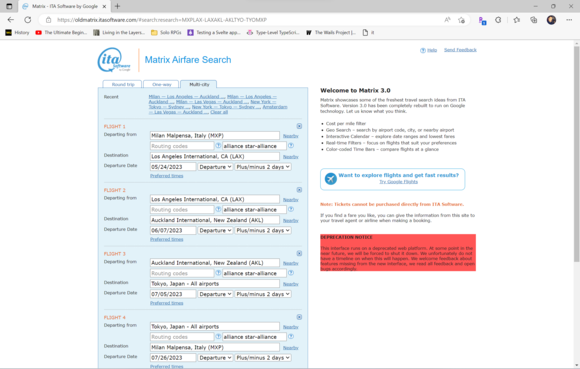This screenshot has width=580, height=369.
Task: Open the browser Collections icon
Action: pyautogui.click(x=533, y=20)
